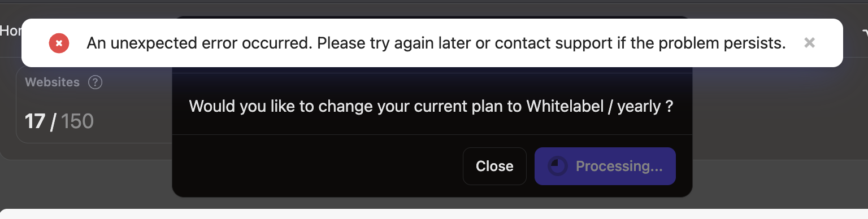Click the Whitelabel / yearly plan name
The height and width of the screenshot is (219, 868).
pos(593,106)
